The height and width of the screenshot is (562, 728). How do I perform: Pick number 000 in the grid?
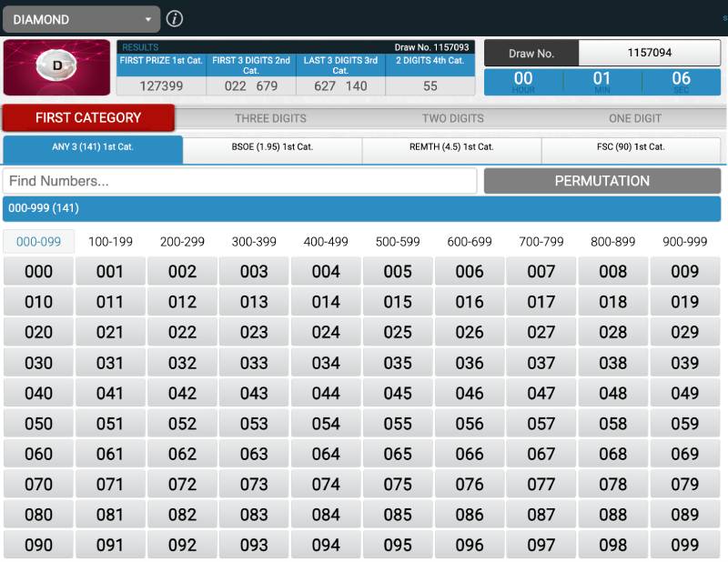tap(38, 271)
